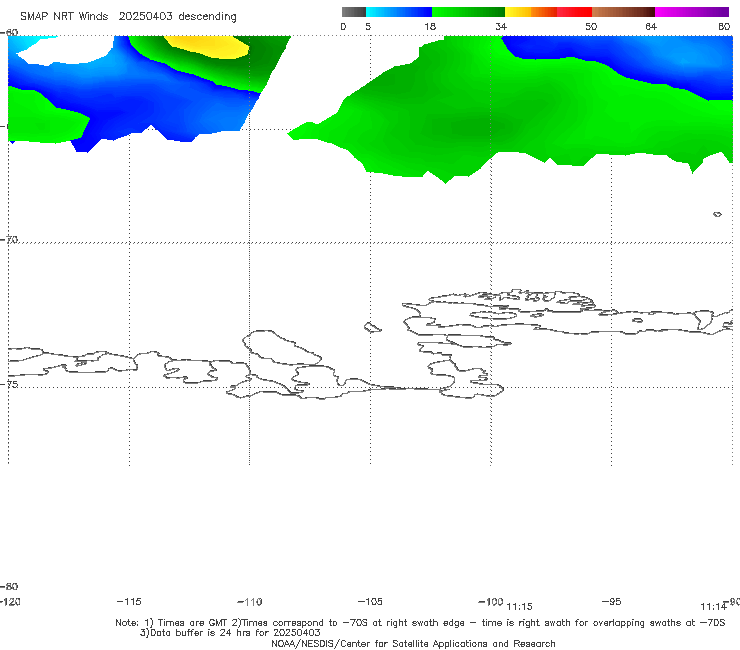Screen dimensions: 740x650
Task: Click the 'Note: 1) Times are GMT' footnote line
Action: point(420,623)
